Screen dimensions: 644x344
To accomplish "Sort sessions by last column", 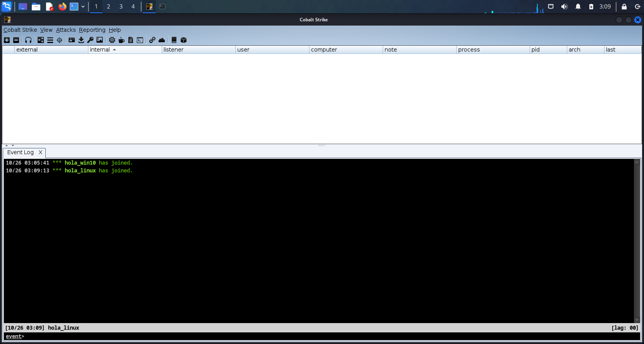I will [x=623, y=50].
